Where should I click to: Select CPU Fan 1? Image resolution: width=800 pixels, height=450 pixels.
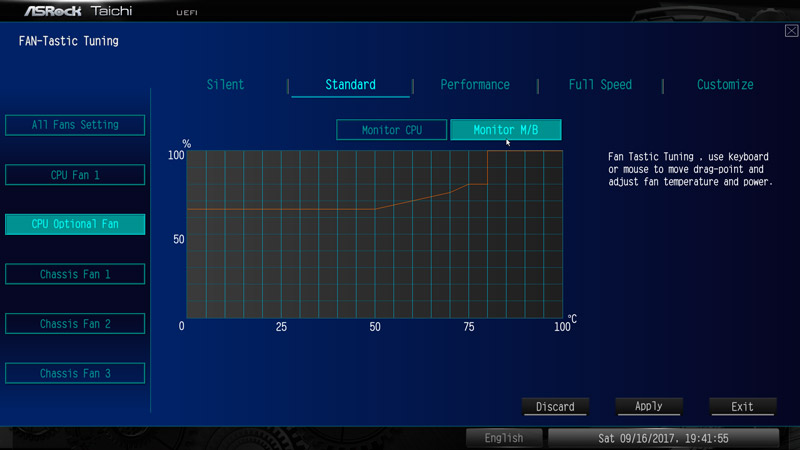coord(75,175)
